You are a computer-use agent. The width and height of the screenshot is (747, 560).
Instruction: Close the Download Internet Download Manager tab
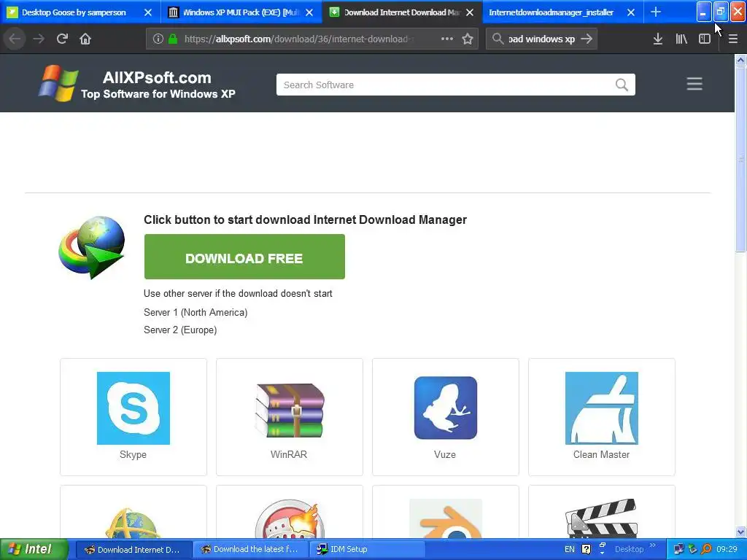pyautogui.click(x=470, y=12)
